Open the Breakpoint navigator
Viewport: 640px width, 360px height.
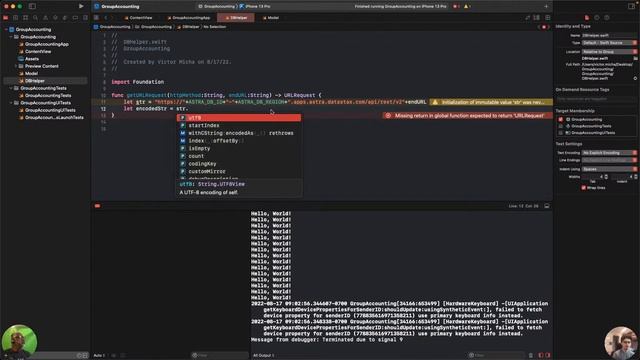tap(75, 18)
